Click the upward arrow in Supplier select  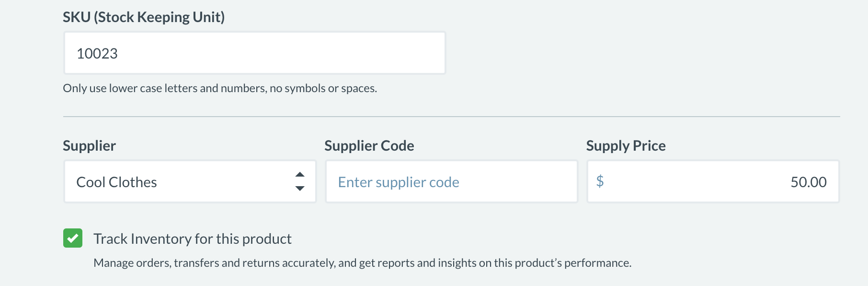coord(300,175)
